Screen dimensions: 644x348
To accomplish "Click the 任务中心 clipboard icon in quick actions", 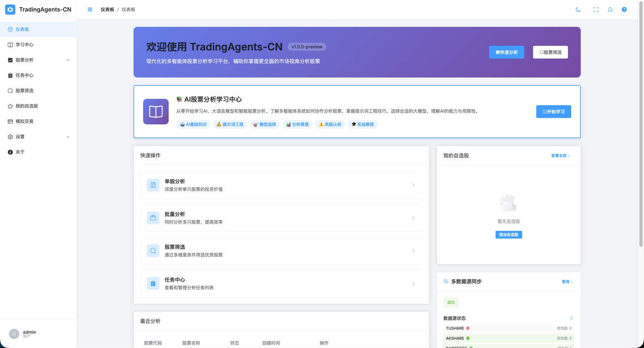I will [153, 284].
